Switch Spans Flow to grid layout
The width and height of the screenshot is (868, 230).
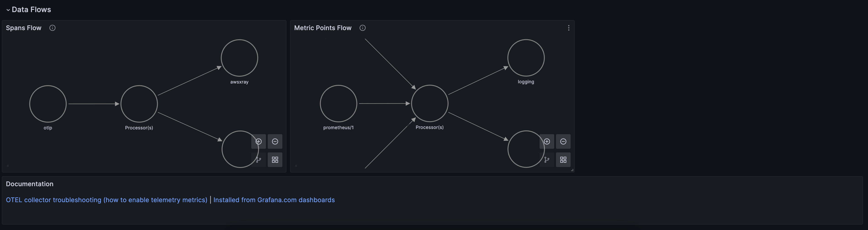coord(275,160)
